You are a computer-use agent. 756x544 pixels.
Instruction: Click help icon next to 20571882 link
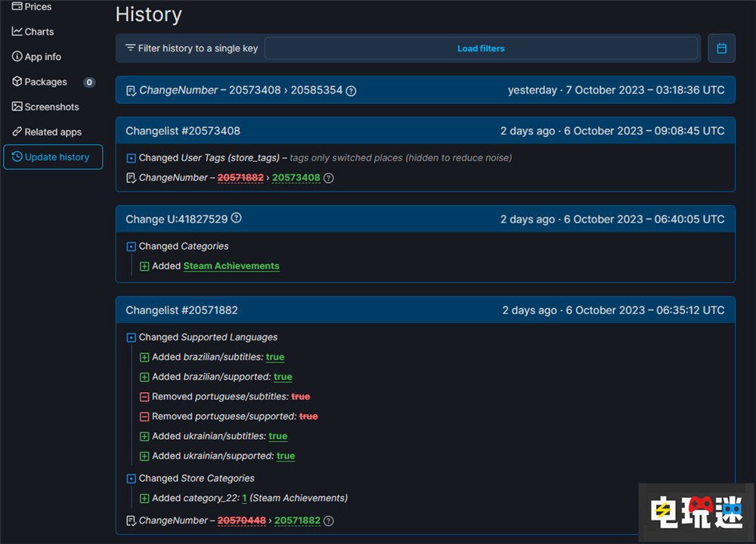(329, 521)
